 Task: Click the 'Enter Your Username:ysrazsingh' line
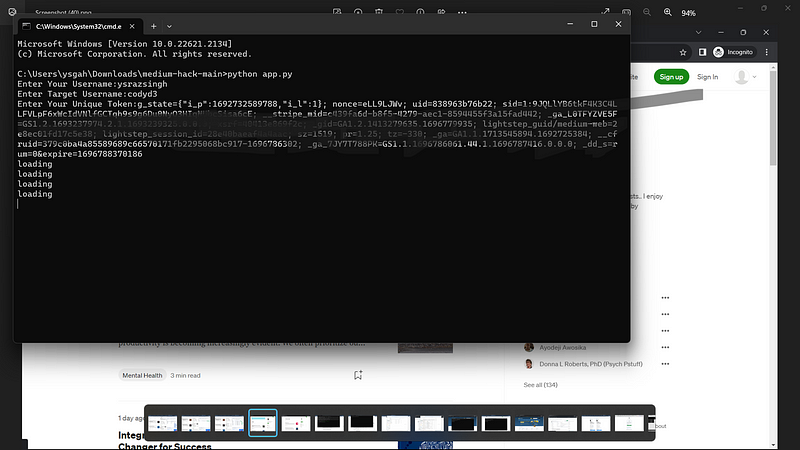[92, 84]
